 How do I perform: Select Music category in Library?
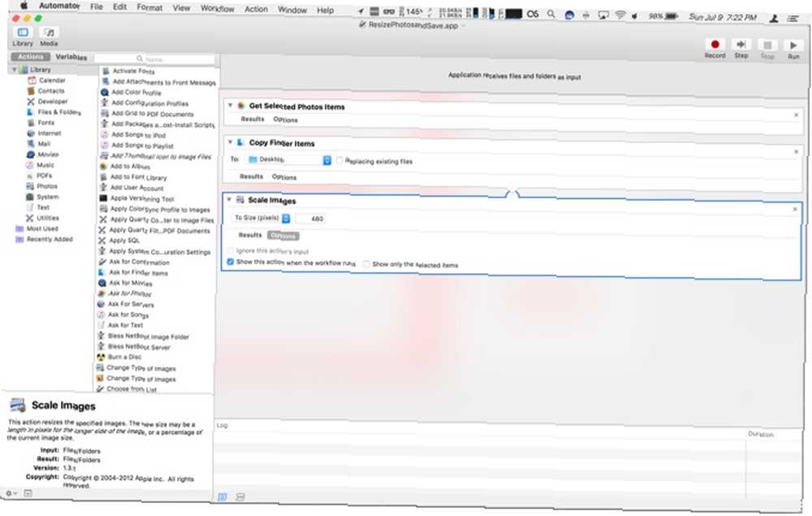tap(45, 165)
